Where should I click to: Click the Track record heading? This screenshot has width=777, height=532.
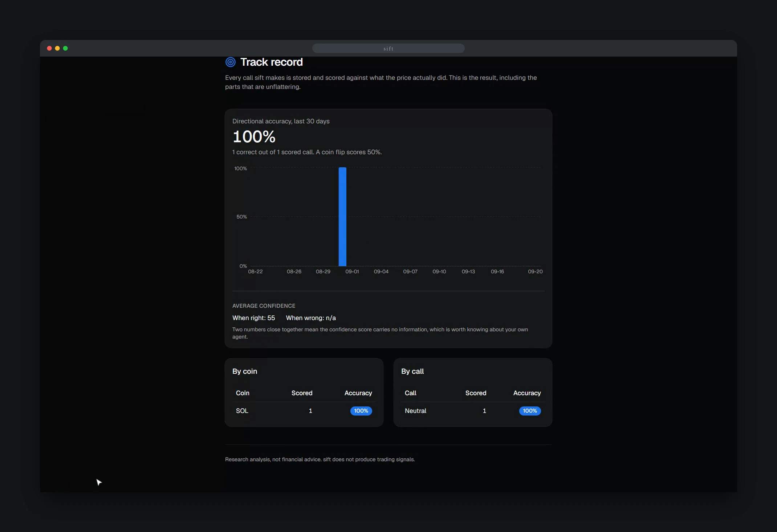(x=272, y=62)
